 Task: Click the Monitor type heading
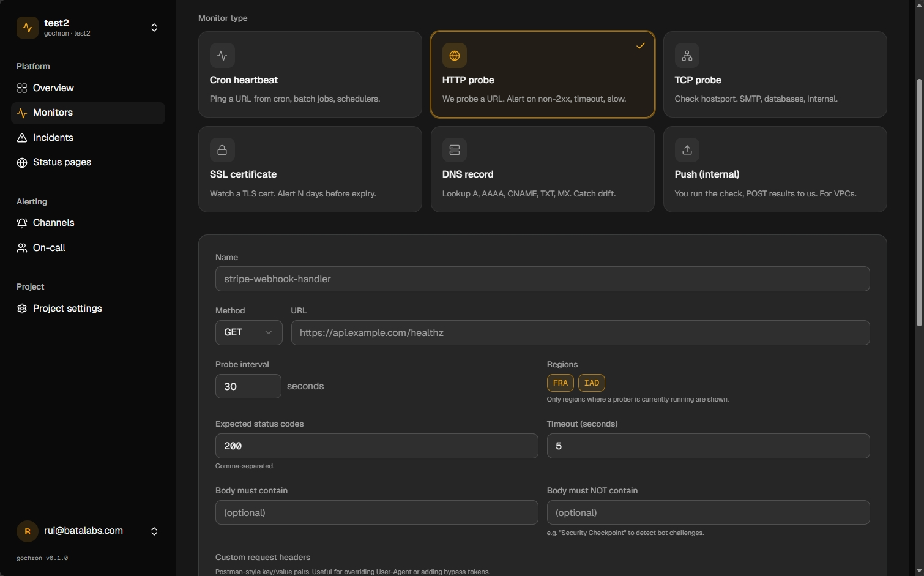click(223, 18)
